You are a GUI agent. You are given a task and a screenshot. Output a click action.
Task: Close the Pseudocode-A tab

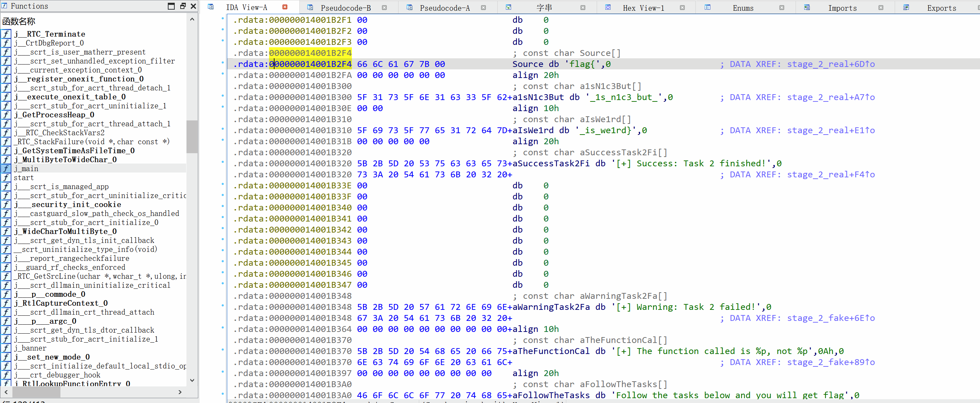tap(483, 8)
